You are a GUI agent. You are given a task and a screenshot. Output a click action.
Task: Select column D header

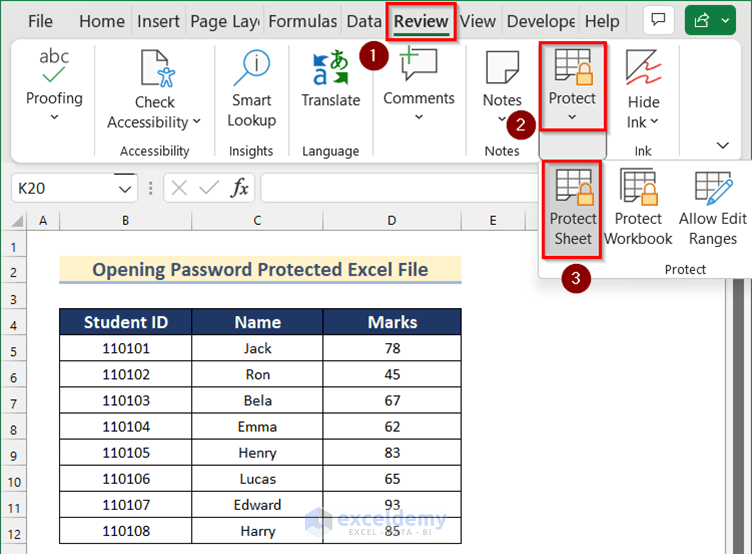pos(392,220)
